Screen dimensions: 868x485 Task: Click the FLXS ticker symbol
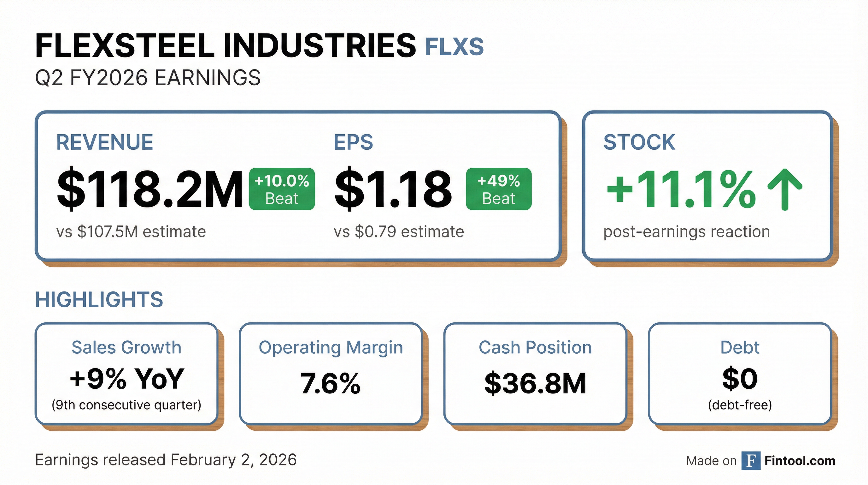[454, 47]
